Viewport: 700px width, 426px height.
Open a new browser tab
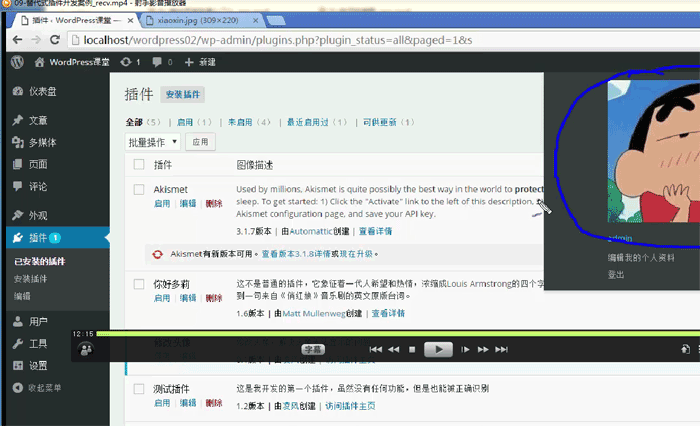pos(275,21)
